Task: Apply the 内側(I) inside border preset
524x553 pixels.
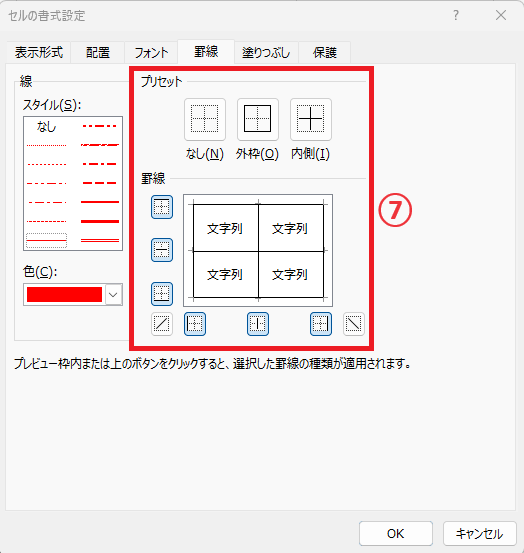Action: click(310, 119)
